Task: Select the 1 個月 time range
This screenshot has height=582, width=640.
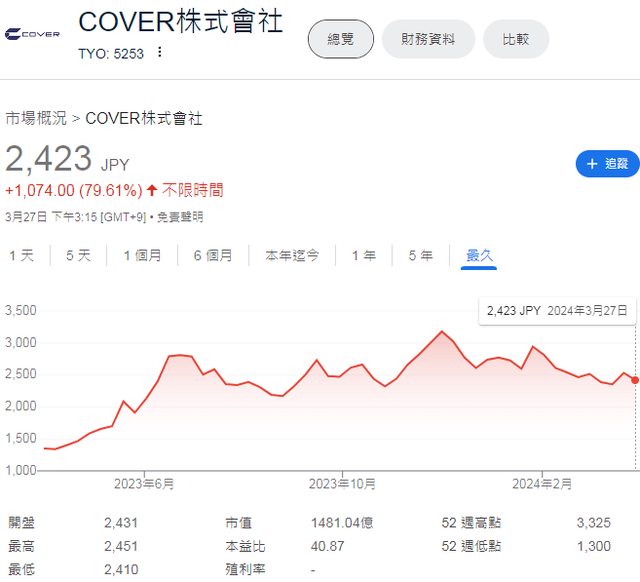Action: coord(142,255)
